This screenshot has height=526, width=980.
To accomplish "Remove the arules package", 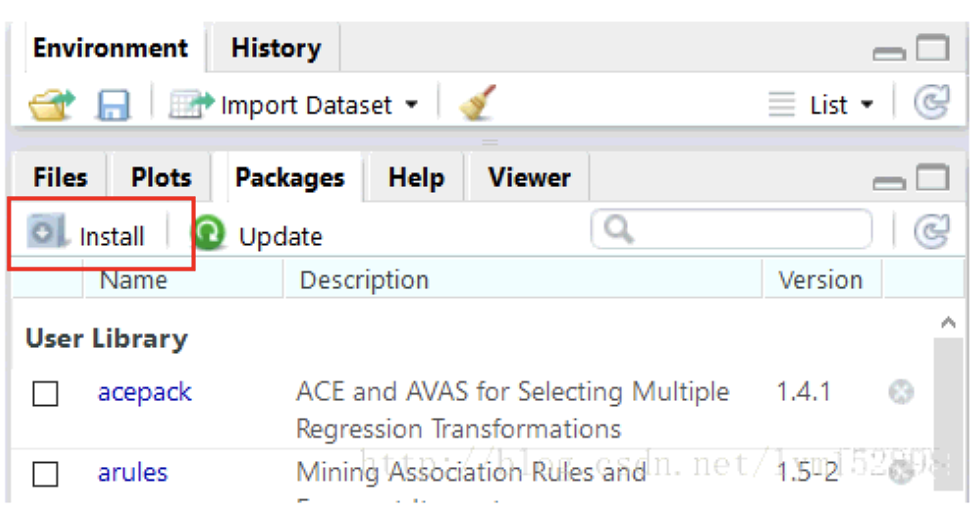I will [901, 472].
